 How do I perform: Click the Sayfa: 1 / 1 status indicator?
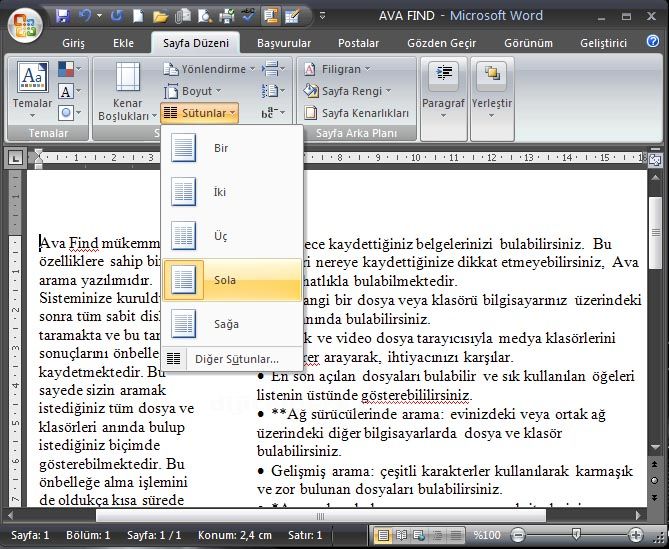pos(154,535)
